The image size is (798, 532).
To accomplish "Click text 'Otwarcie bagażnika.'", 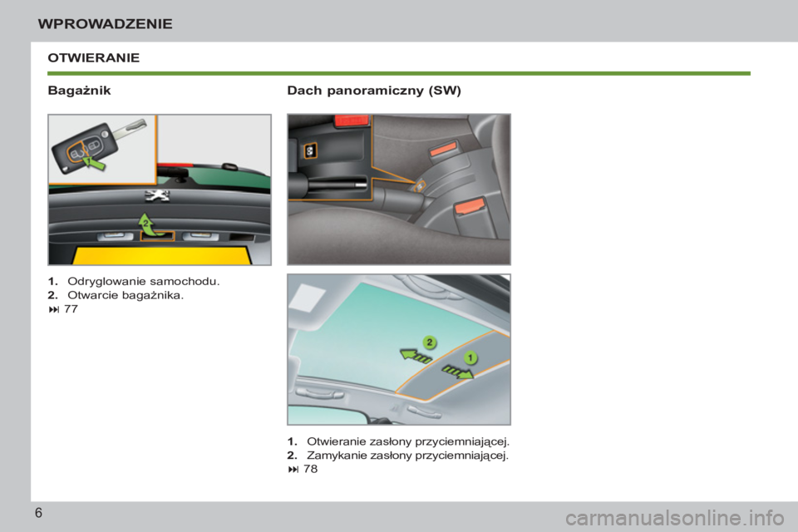I will click(x=126, y=295).
